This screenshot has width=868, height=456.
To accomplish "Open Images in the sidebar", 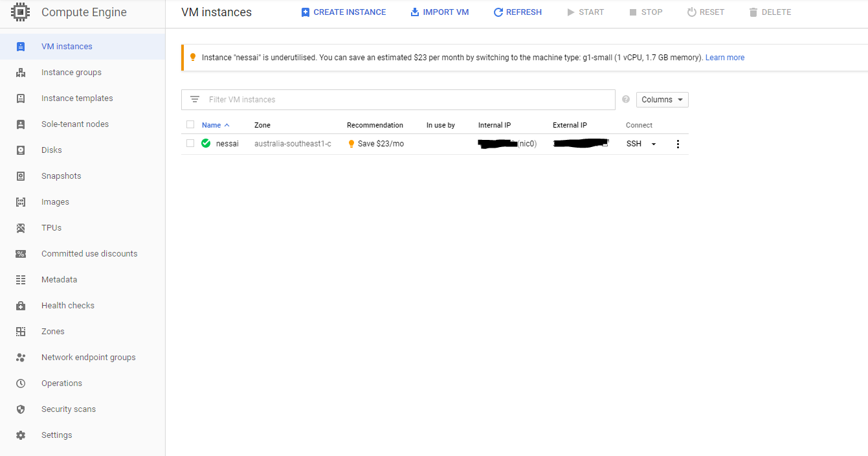I will pos(55,202).
